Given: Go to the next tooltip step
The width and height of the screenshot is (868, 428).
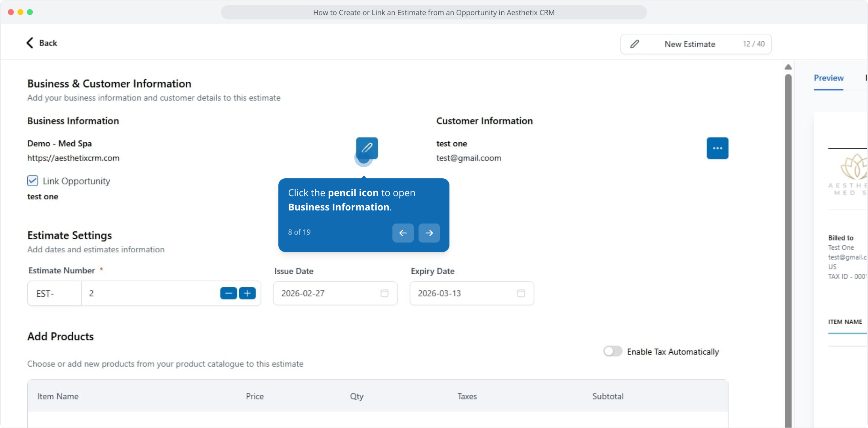Looking at the screenshot, I should (429, 233).
